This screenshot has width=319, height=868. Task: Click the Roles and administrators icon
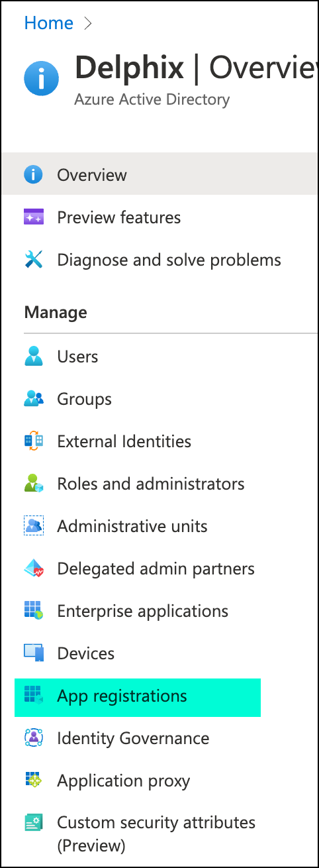[x=33, y=484]
